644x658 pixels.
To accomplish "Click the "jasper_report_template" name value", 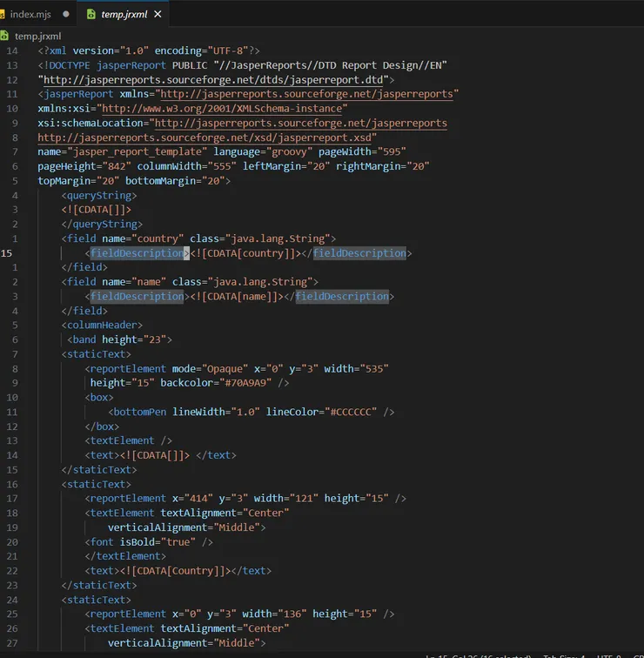I will (138, 152).
